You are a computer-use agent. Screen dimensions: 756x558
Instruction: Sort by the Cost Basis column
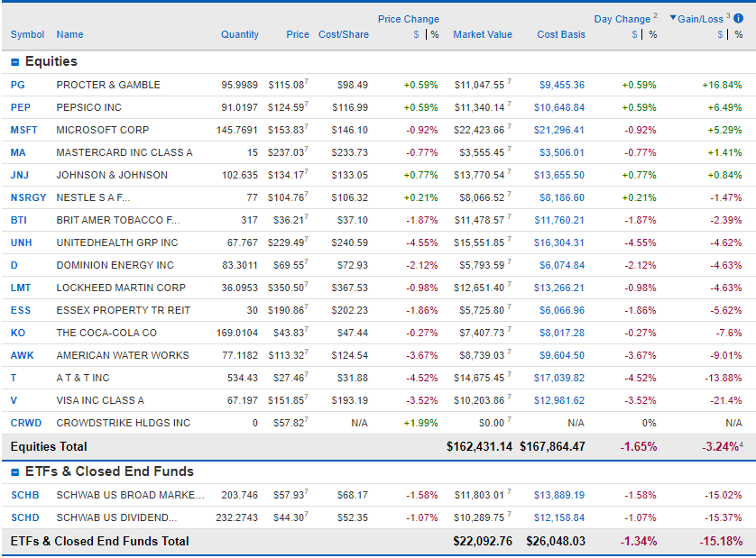point(561,34)
